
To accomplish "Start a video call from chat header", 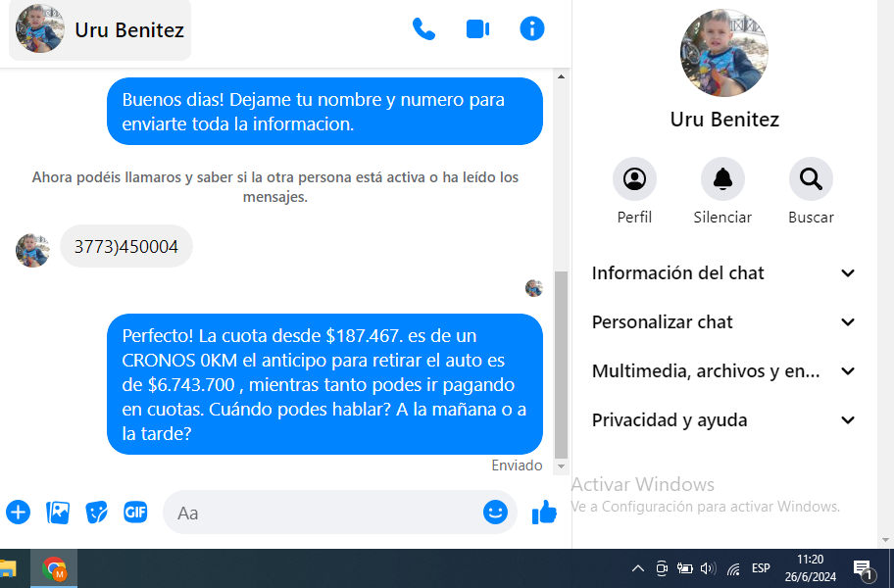I will (x=477, y=29).
